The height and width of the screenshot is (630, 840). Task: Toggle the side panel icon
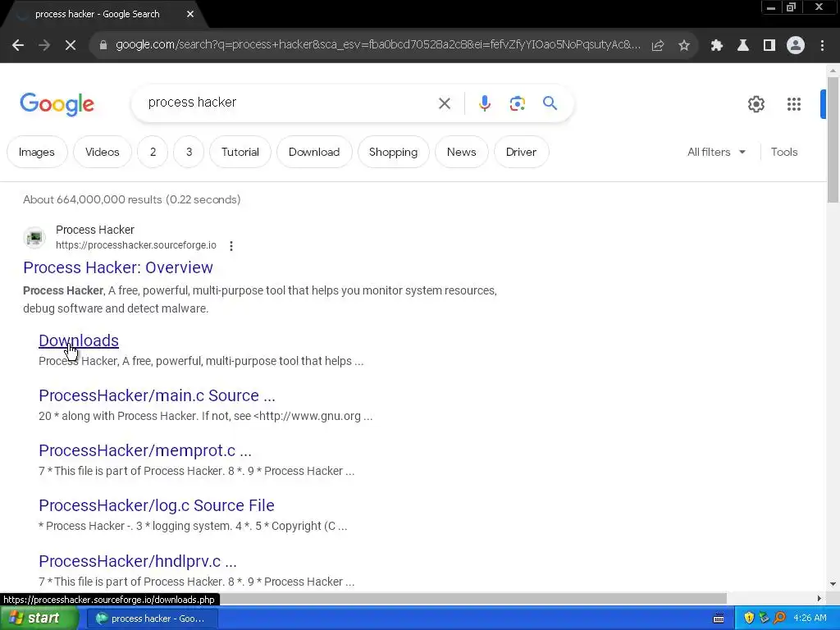pyautogui.click(x=769, y=46)
